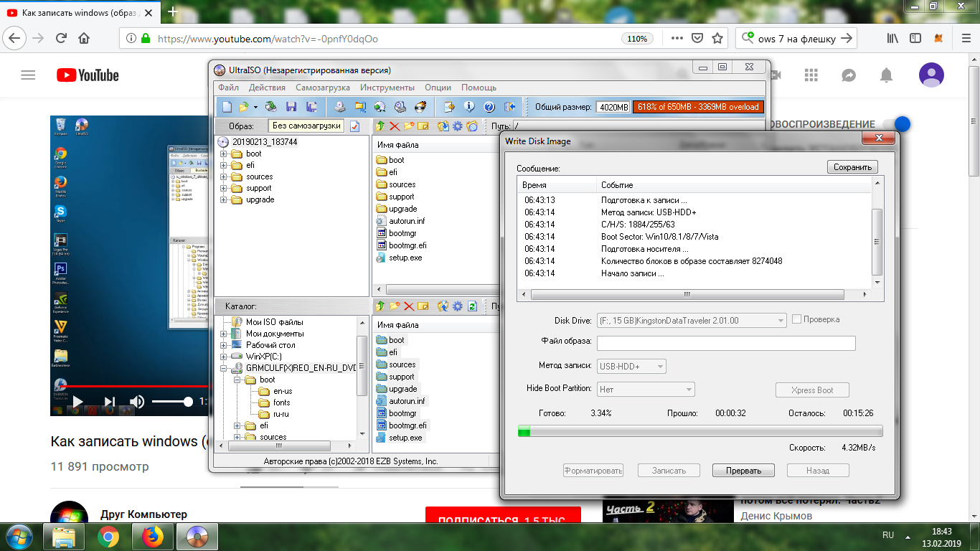Expand efi folder in catalog tree

(x=237, y=425)
